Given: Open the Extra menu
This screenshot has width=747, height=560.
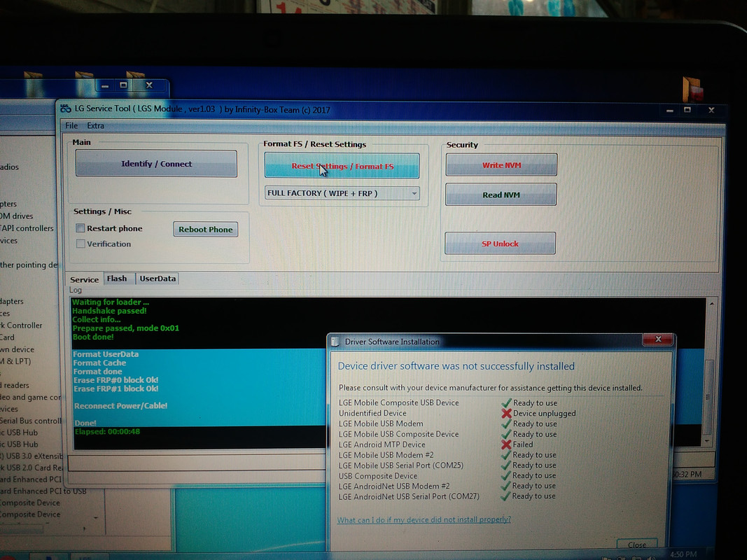Looking at the screenshot, I should pos(95,126).
